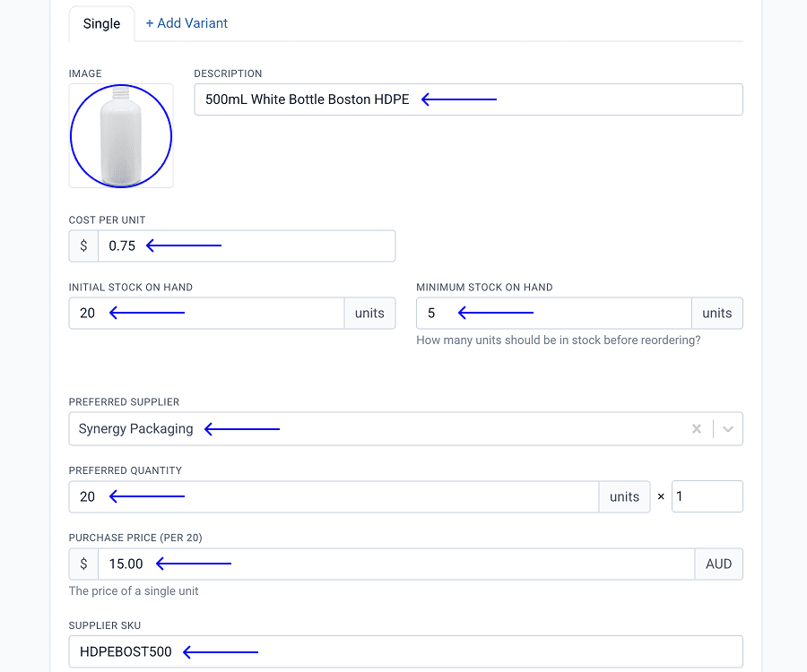Click the Initial Stock On Hand label
This screenshot has height=672, width=807.
(x=131, y=288)
